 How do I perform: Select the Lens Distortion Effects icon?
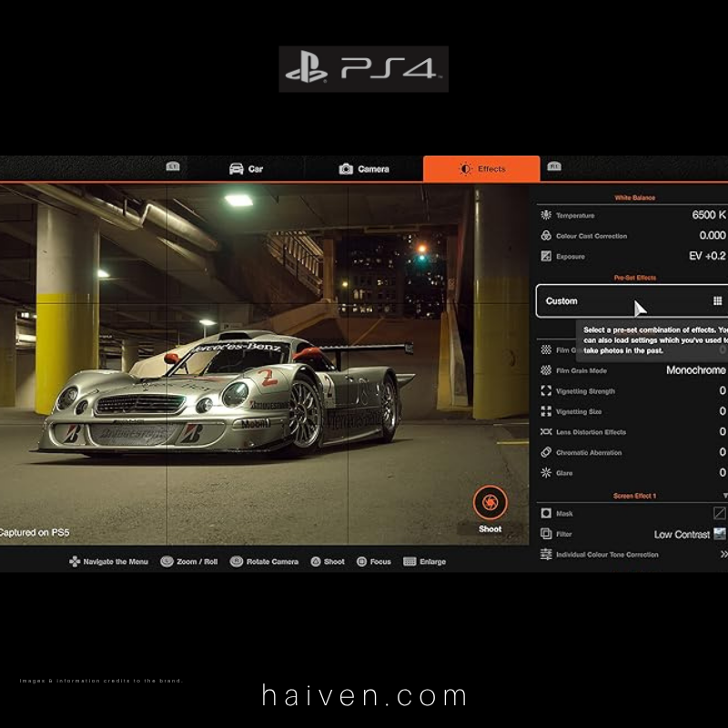pyautogui.click(x=546, y=432)
